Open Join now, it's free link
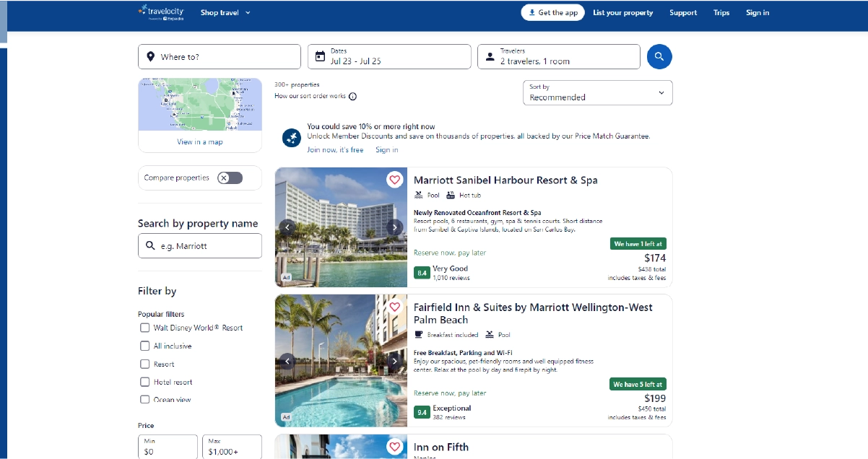The height and width of the screenshot is (459, 868). [334, 149]
